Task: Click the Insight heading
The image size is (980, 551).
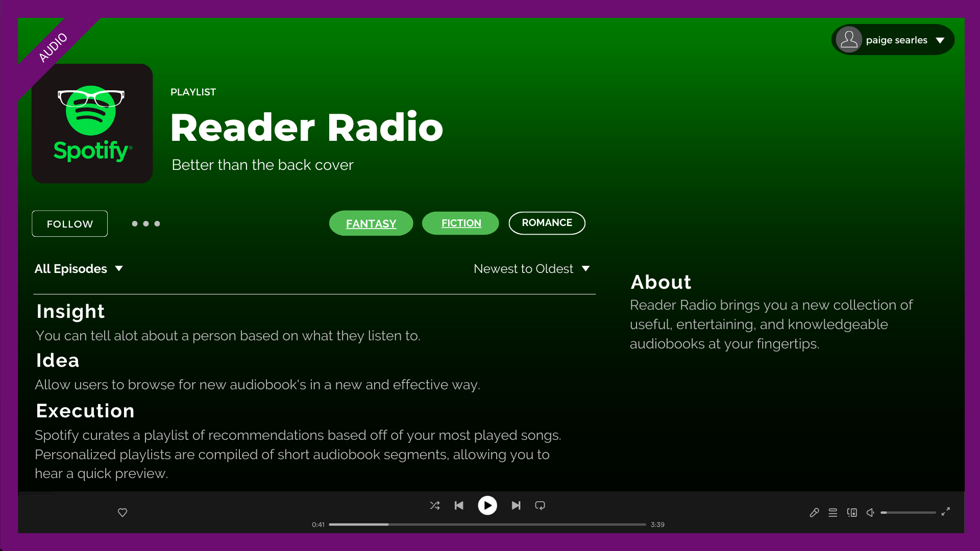Action: (x=70, y=312)
